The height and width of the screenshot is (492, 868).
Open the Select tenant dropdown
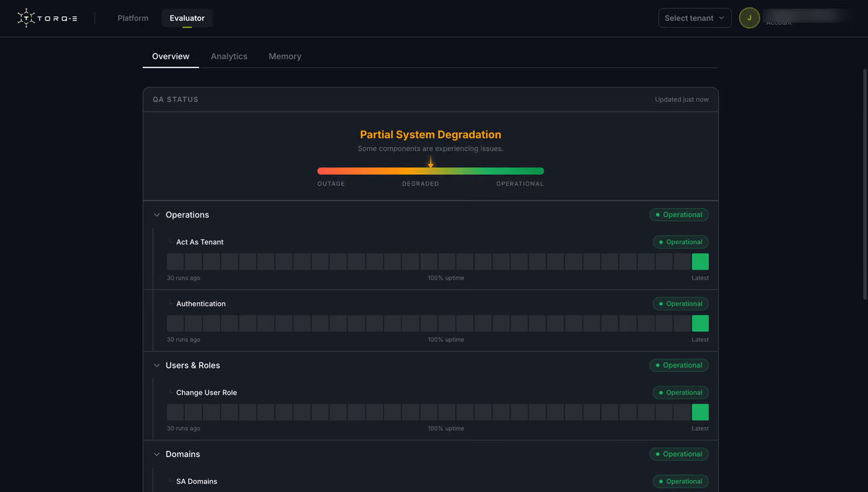coord(694,18)
